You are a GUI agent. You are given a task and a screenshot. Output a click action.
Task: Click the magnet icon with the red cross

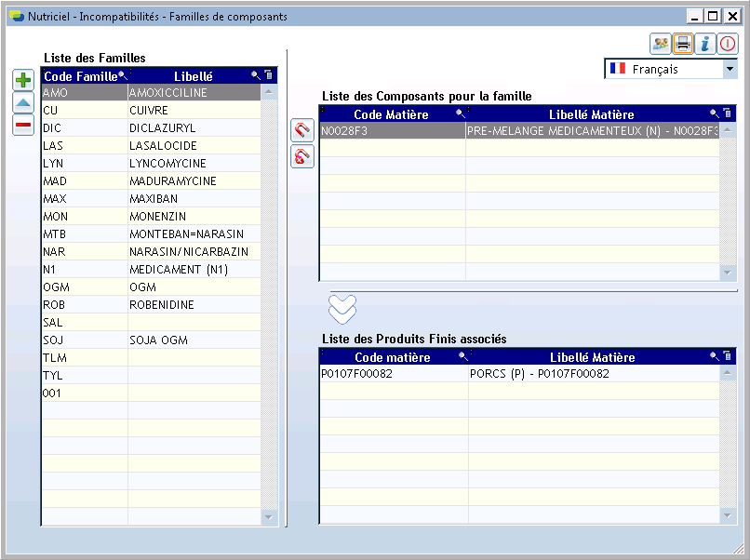coord(302,157)
